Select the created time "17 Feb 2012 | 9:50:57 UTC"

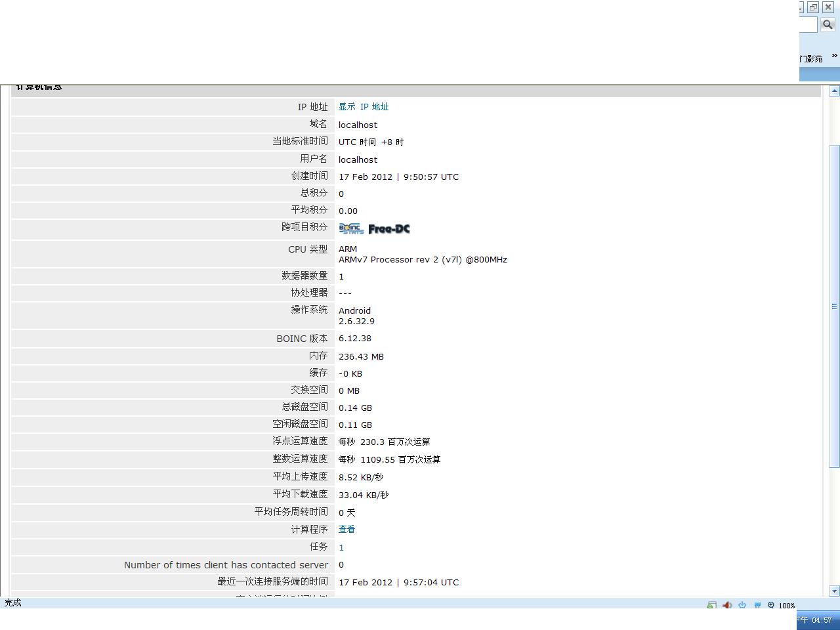[x=398, y=177]
